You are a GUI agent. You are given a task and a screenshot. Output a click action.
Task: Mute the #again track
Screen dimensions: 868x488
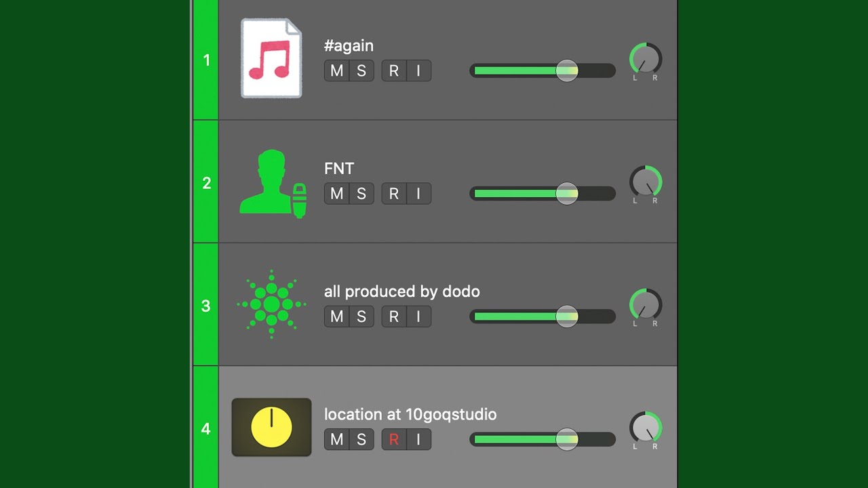coord(336,70)
